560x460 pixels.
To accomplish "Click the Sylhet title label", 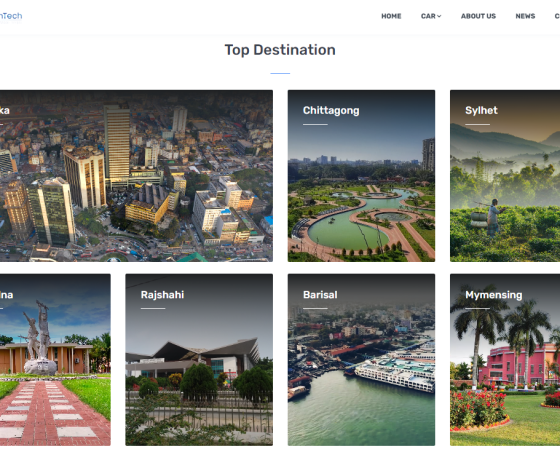I will [x=481, y=110].
